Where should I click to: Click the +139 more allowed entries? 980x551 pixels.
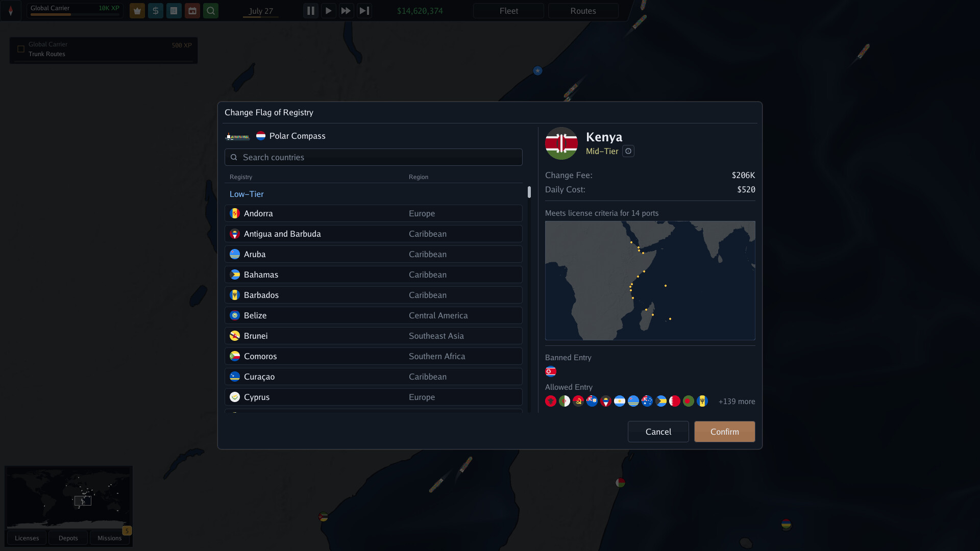tap(737, 402)
